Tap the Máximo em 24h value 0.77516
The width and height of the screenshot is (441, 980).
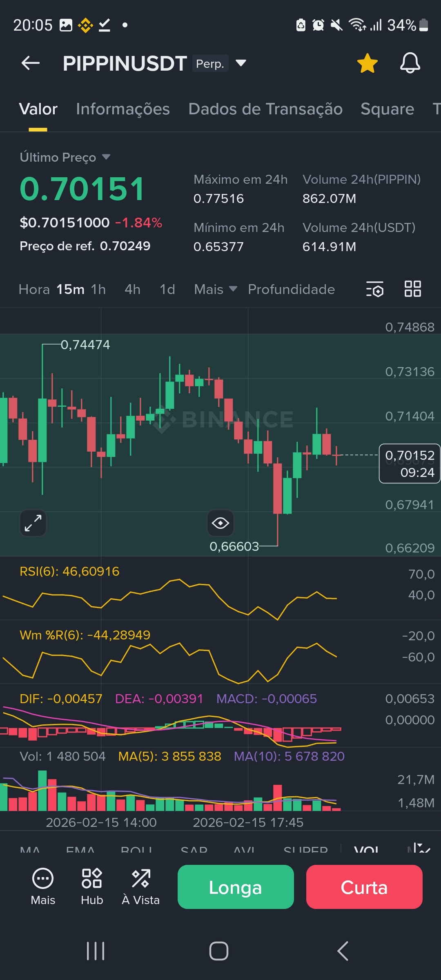click(x=218, y=198)
